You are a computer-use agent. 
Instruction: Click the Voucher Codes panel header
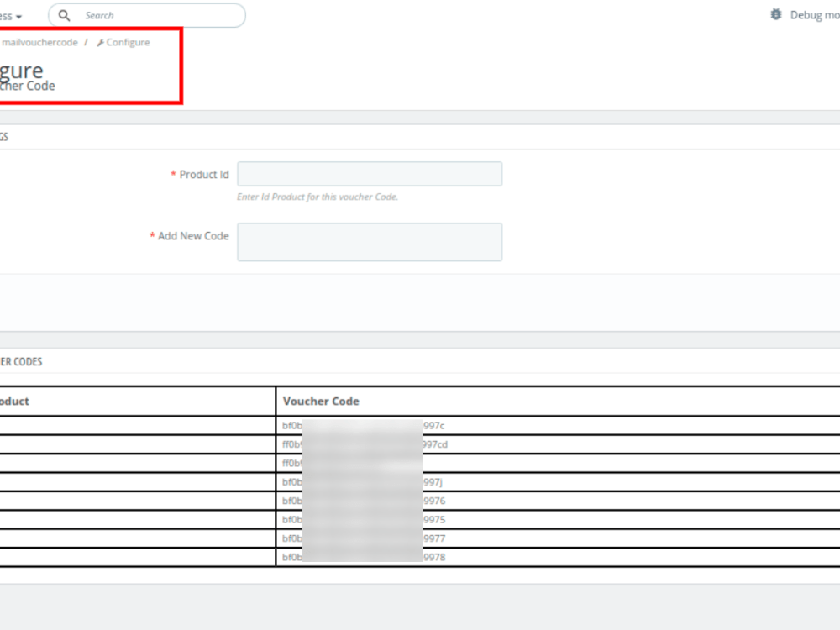pyautogui.click(x=21, y=361)
